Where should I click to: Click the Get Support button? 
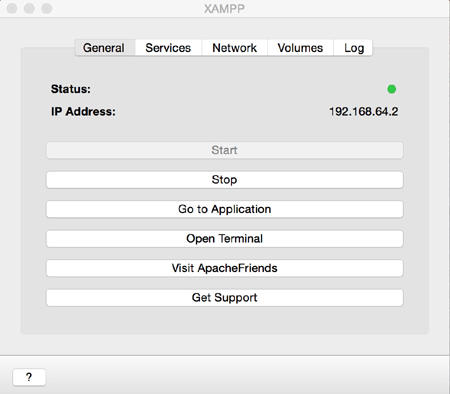pyautogui.click(x=225, y=297)
